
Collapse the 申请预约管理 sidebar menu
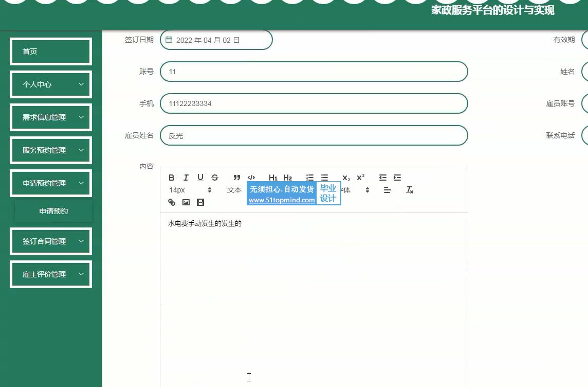click(51, 183)
